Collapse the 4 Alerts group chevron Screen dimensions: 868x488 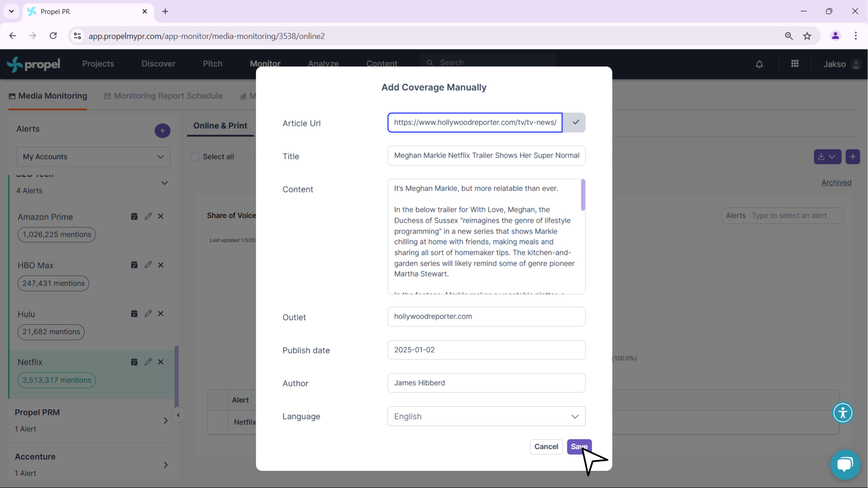point(165,183)
